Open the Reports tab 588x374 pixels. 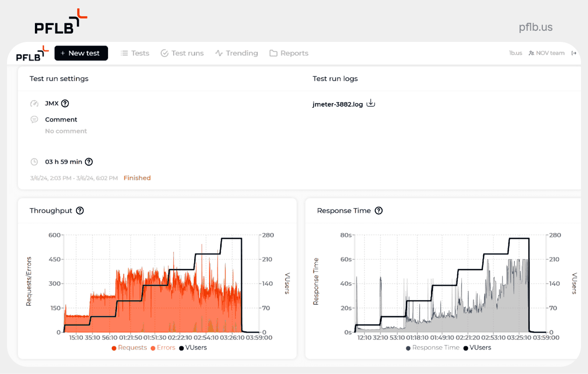tap(289, 53)
